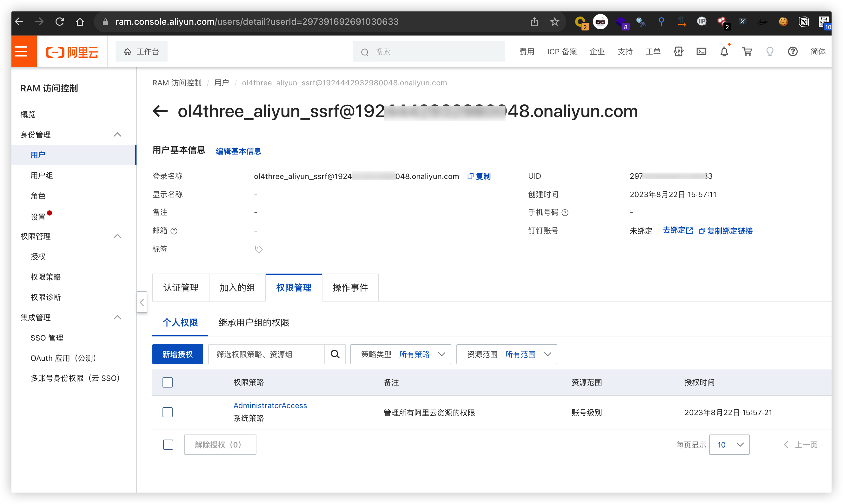
Task: Share this page from the address bar
Action: (534, 22)
